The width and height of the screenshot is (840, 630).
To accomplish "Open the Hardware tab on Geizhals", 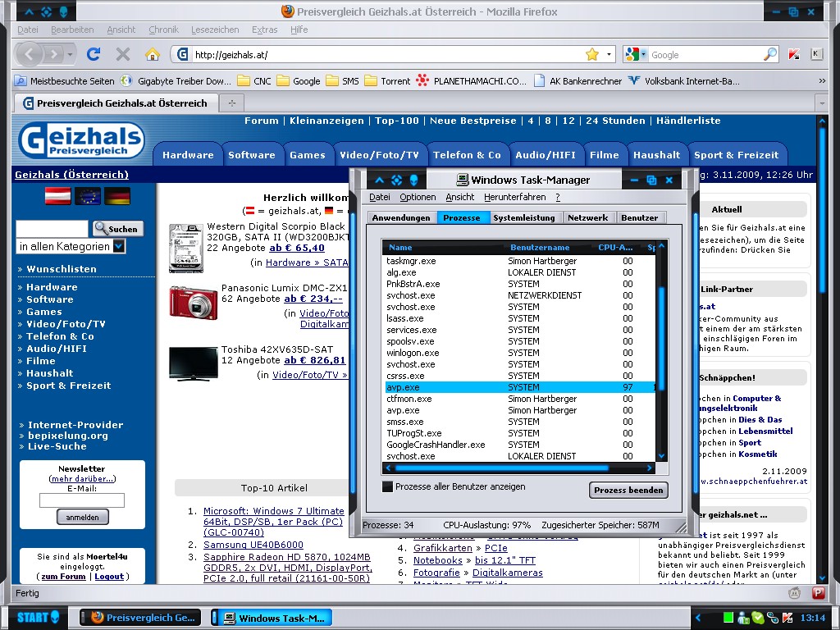I will (x=188, y=155).
